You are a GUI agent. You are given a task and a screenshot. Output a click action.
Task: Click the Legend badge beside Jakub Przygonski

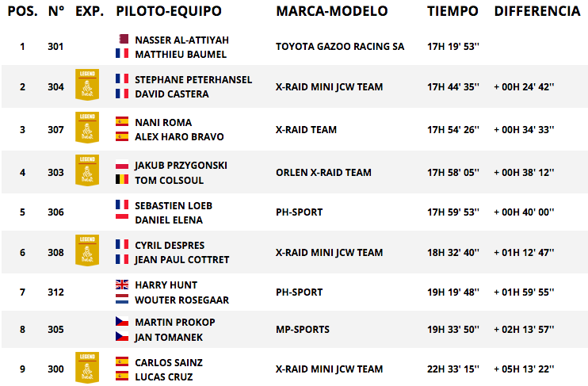(x=87, y=170)
